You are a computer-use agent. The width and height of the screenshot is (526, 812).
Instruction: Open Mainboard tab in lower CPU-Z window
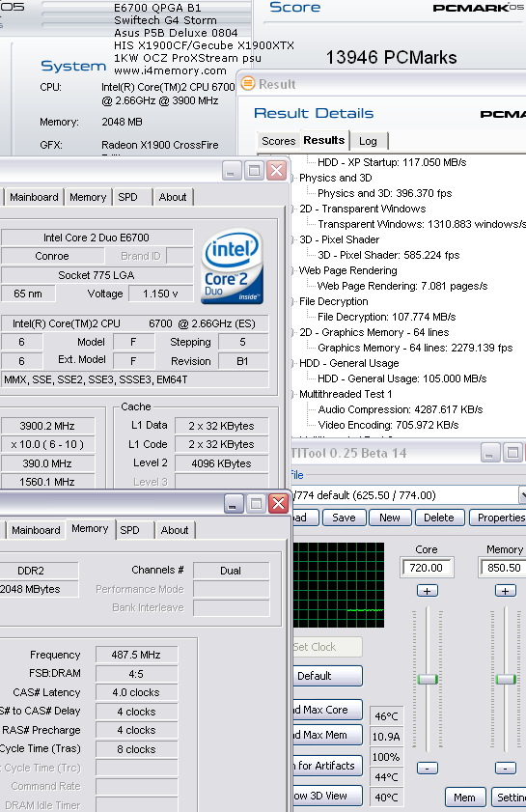36,530
